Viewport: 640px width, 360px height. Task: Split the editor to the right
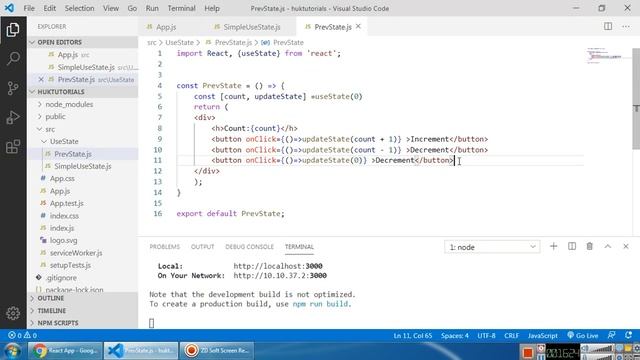tap(608, 27)
